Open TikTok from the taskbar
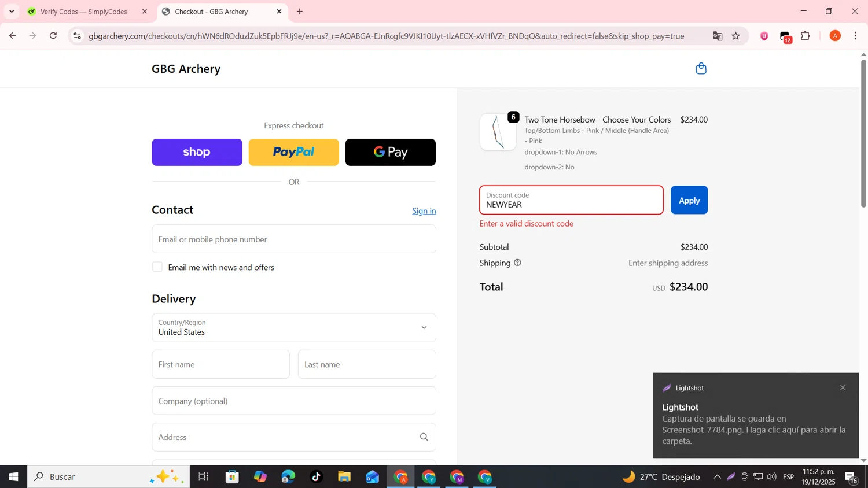The width and height of the screenshot is (868, 488). 316,477
